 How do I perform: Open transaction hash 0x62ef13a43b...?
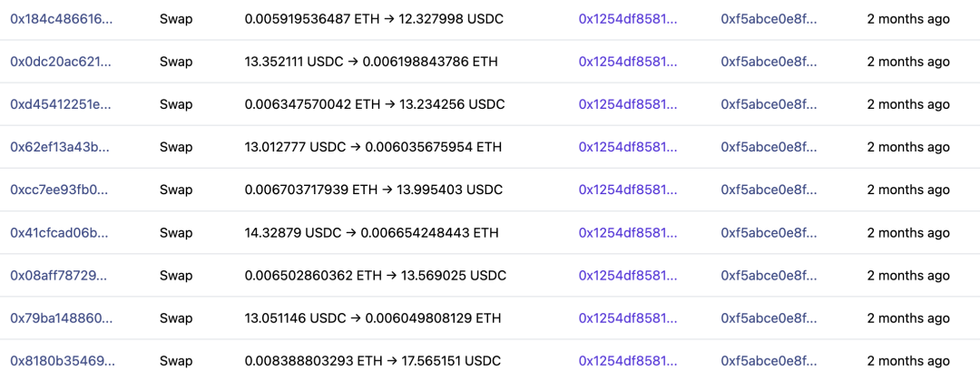pyautogui.click(x=62, y=147)
